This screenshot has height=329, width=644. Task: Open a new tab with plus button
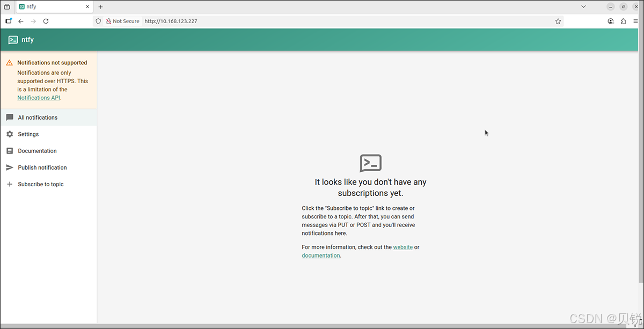pos(100,7)
